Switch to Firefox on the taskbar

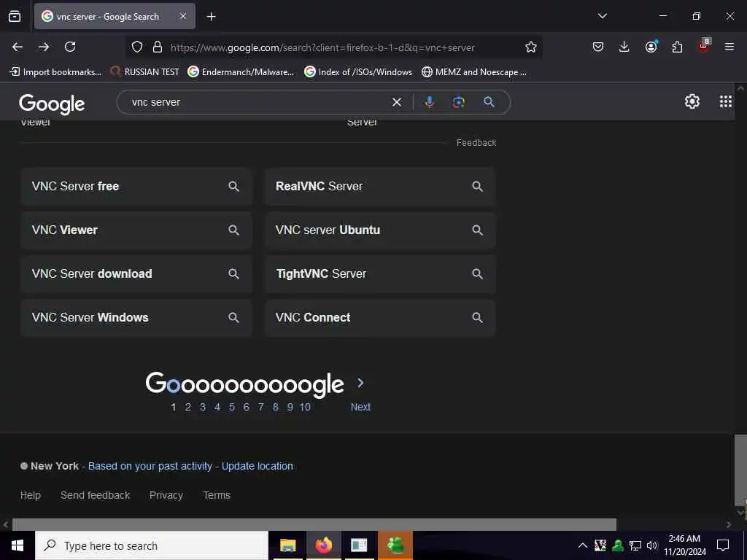click(323, 545)
